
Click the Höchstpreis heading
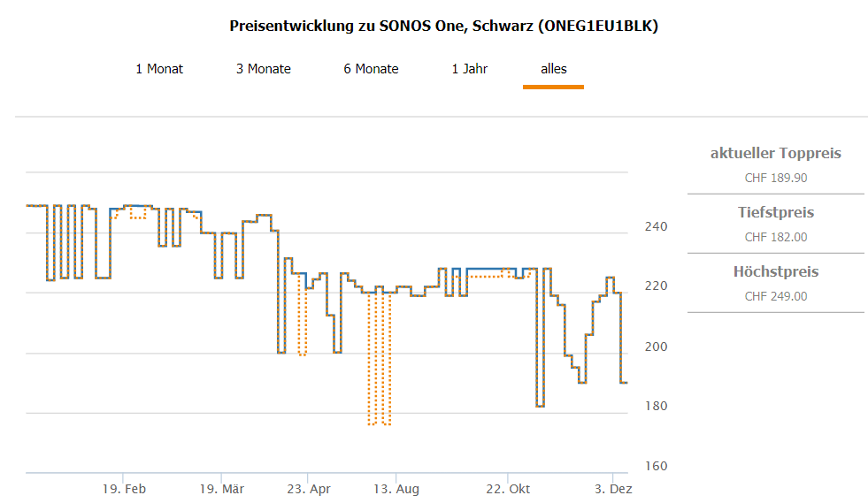[x=776, y=272]
